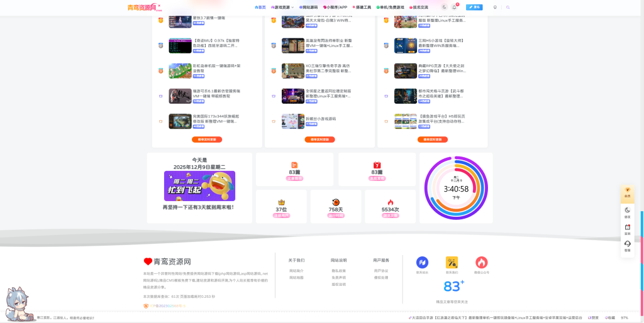Open the 青鸾资源网 logo in header

144,7
